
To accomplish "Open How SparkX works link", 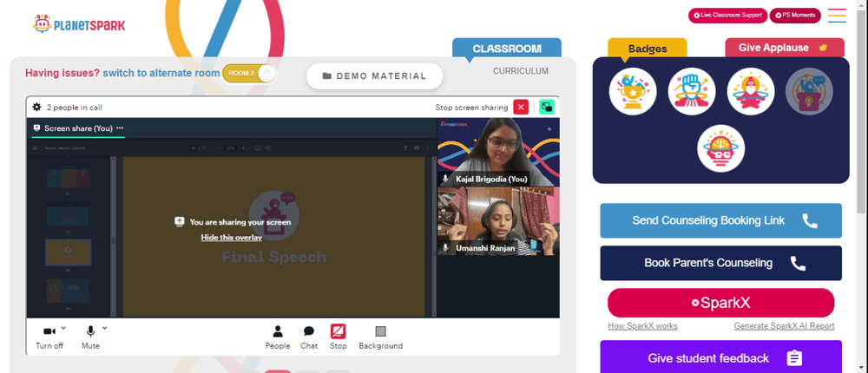I will [642, 326].
